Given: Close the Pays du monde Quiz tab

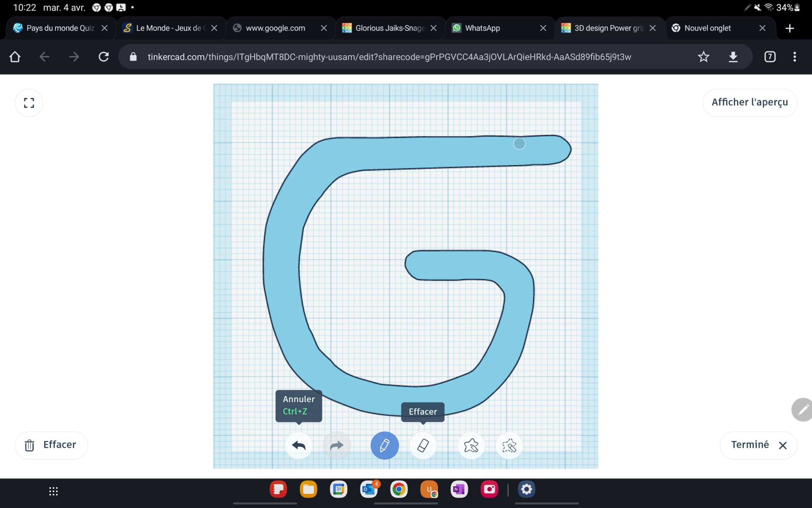Looking at the screenshot, I should (105, 28).
